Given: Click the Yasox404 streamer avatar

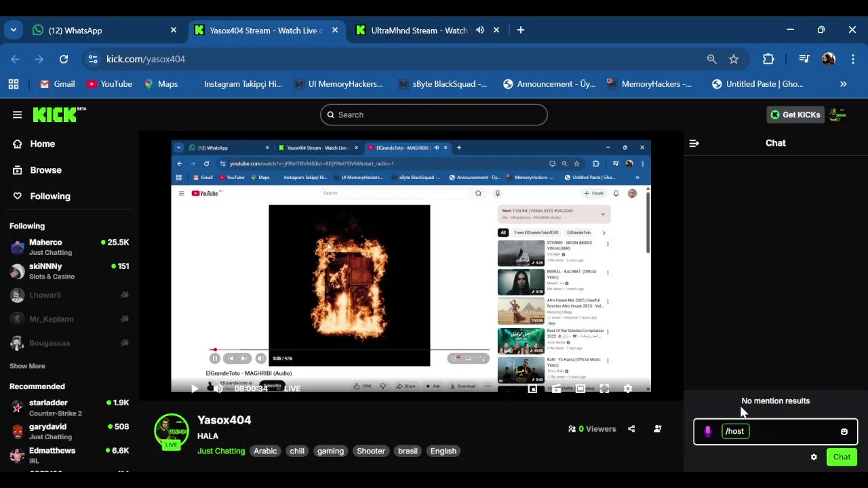Looking at the screenshot, I should pos(172,431).
